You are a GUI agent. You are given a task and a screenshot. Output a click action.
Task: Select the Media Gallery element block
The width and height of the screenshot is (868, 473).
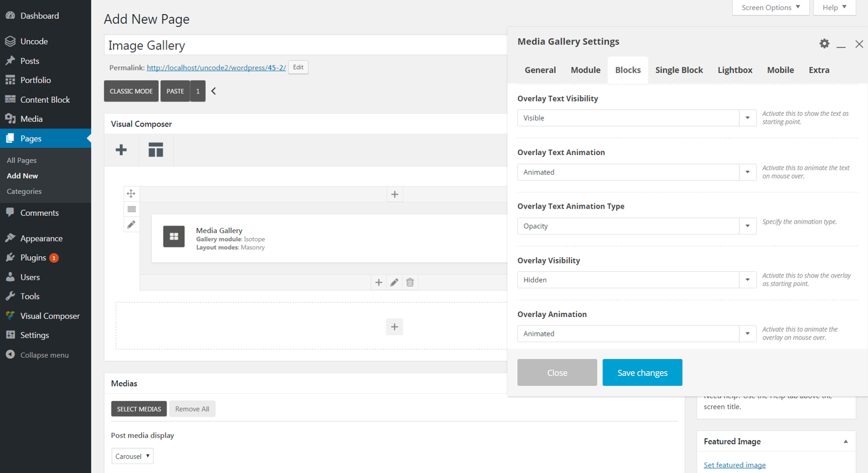(x=329, y=238)
